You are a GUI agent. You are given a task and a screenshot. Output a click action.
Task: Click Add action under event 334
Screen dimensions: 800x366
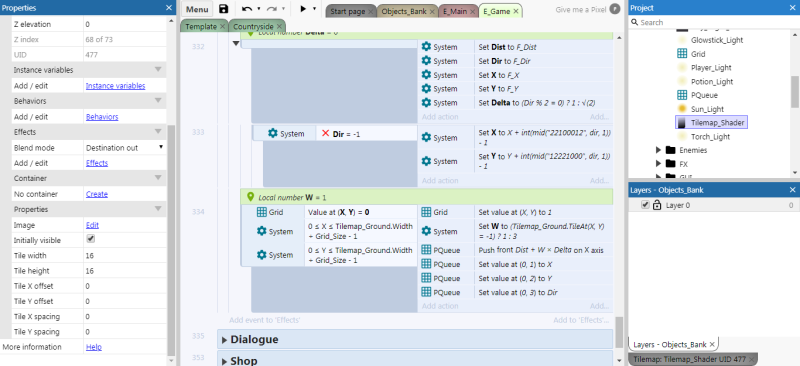440,306
